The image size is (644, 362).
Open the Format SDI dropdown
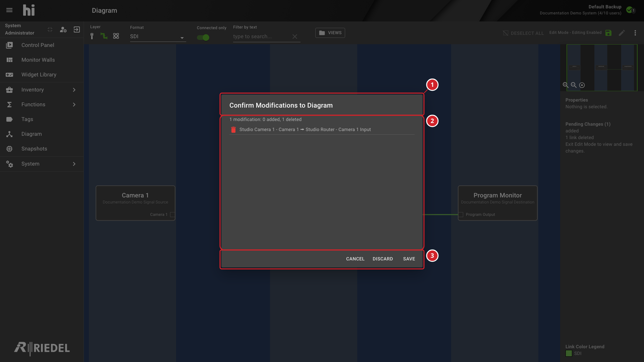point(158,37)
